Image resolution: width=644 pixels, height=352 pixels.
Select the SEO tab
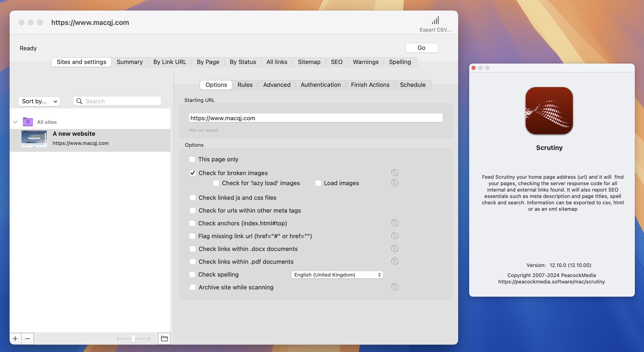pos(337,61)
